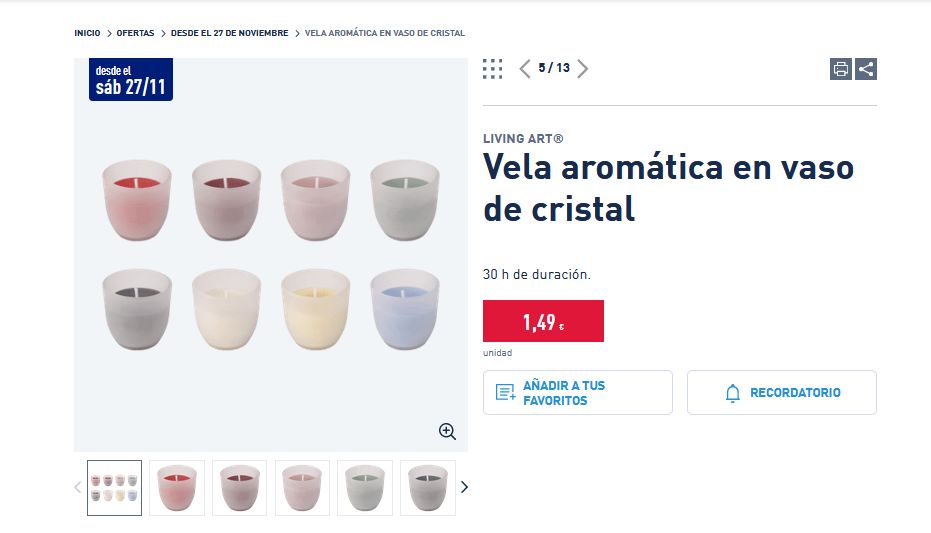Select the red candle thumbnail

pos(177,488)
